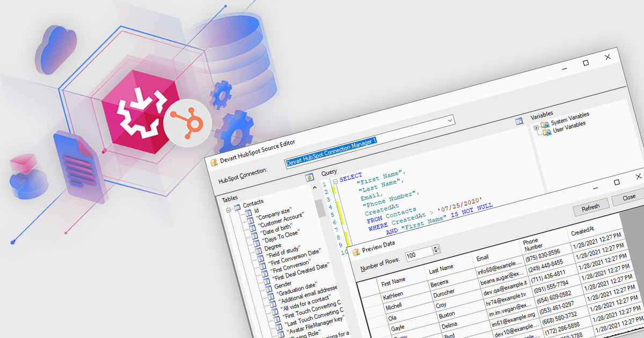Maximize the Preview Data window
The width and height of the screenshot is (644, 338).
pos(617,182)
